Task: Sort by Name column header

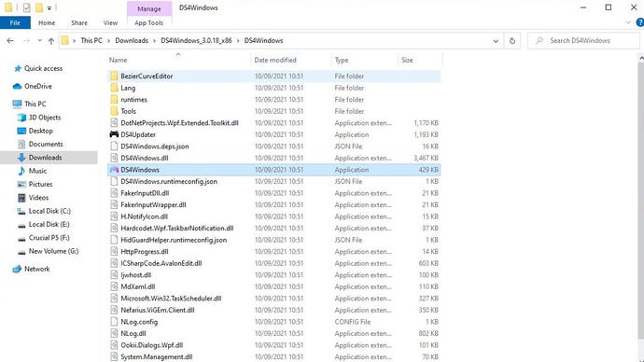Action: click(178, 60)
